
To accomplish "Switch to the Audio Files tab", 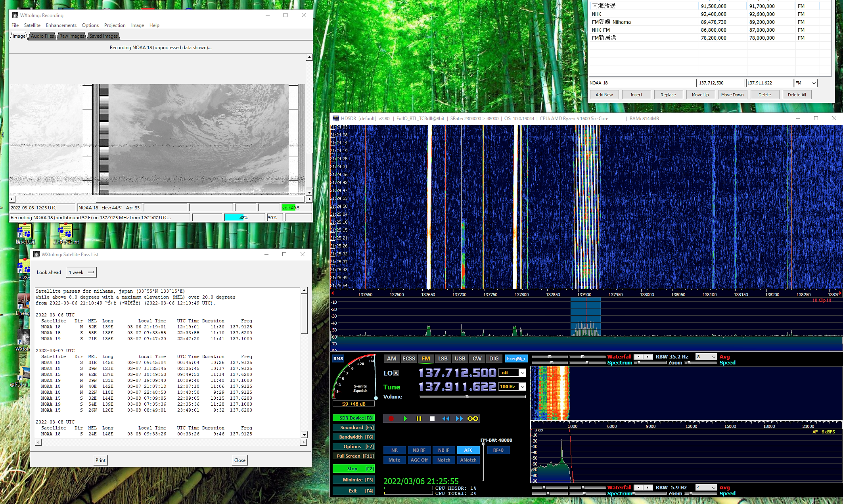I will point(42,36).
